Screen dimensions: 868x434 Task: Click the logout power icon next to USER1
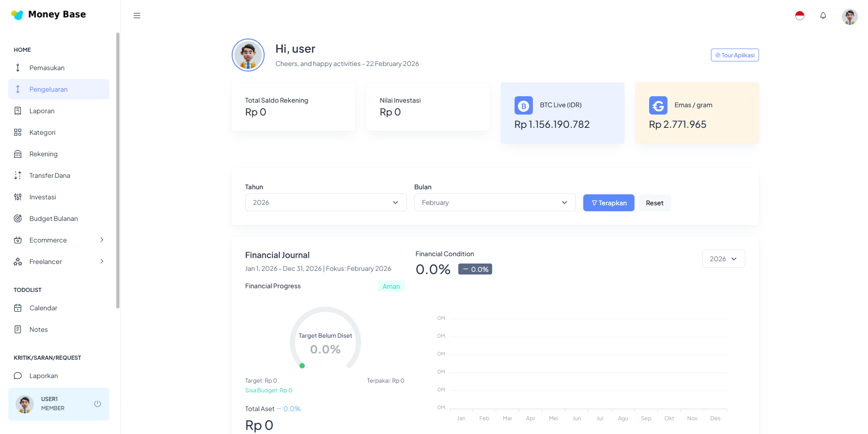click(98, 404)
